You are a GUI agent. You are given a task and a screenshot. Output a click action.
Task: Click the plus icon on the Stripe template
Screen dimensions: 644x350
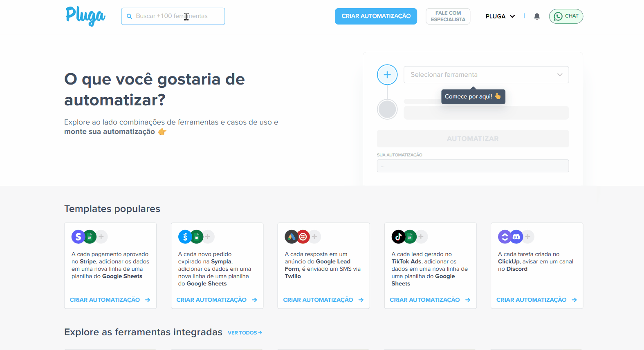[x=101, y=236]
